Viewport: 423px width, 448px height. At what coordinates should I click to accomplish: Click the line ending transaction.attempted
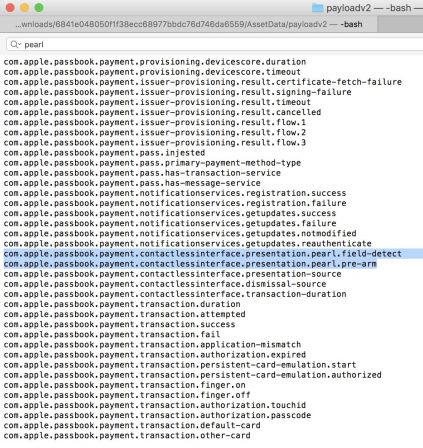[x=124, y=314]
